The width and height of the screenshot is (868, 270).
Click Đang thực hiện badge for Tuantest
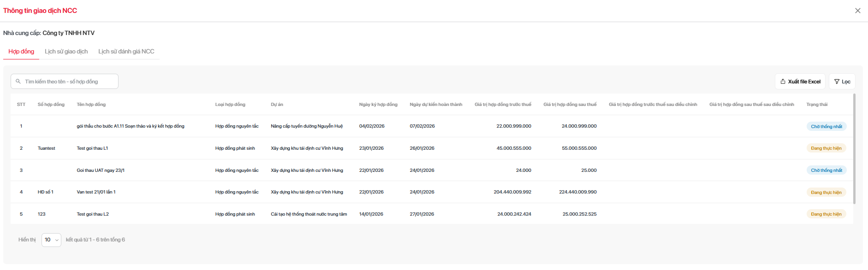point(826,148)
